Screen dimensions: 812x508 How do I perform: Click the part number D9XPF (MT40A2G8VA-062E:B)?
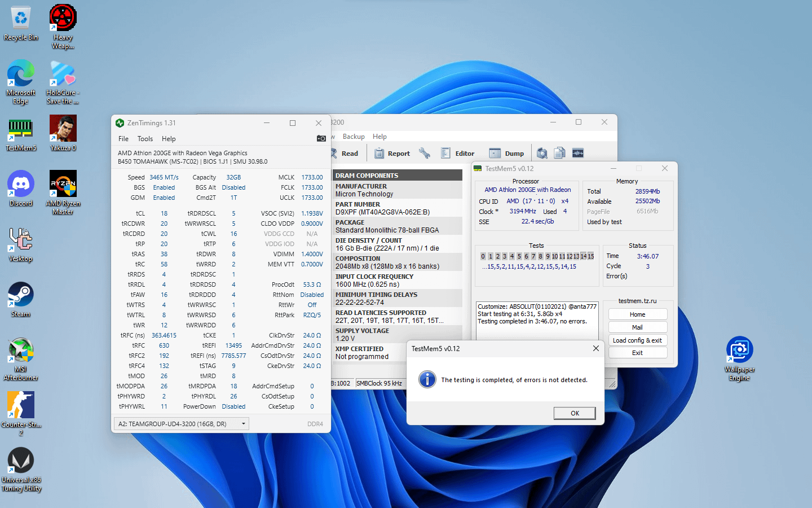(x=383, y=212)
